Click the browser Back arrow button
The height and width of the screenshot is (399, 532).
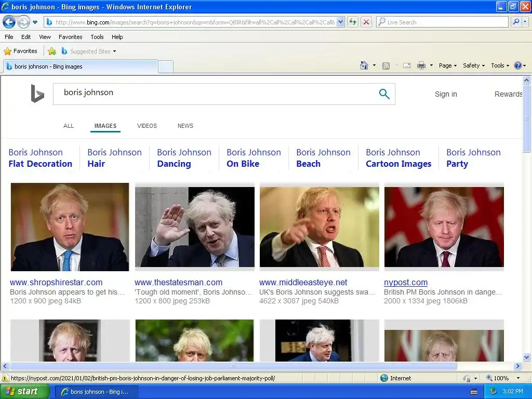pyautogui.click(x=9, y=22)
